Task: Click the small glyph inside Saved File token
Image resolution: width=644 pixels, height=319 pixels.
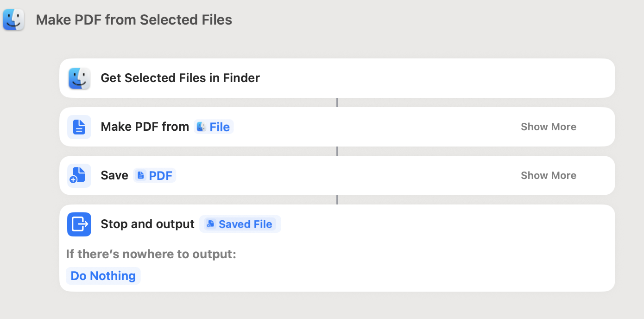Action: pos(210,224)
